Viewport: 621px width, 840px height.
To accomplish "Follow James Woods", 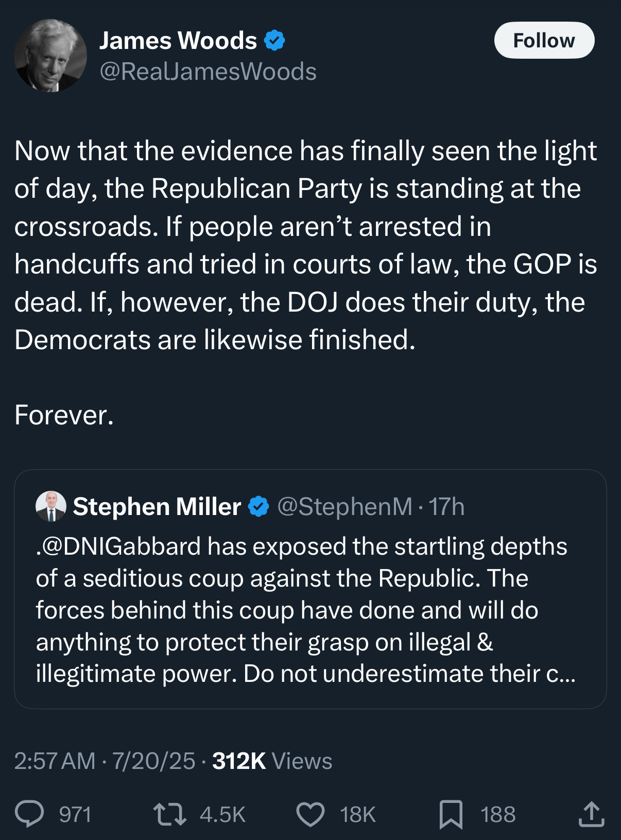I will 544,40.
